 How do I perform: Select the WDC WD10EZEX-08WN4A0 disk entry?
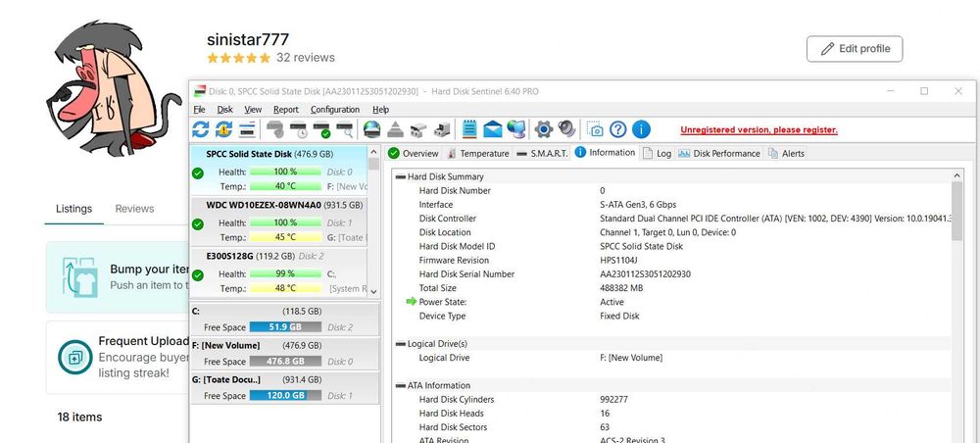[x=278, y=221]
